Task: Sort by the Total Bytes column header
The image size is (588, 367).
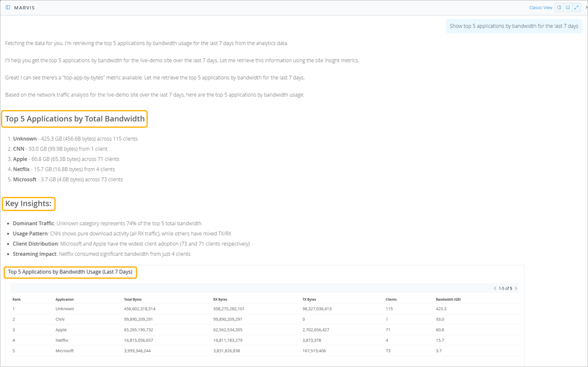Action: [133, 299]
